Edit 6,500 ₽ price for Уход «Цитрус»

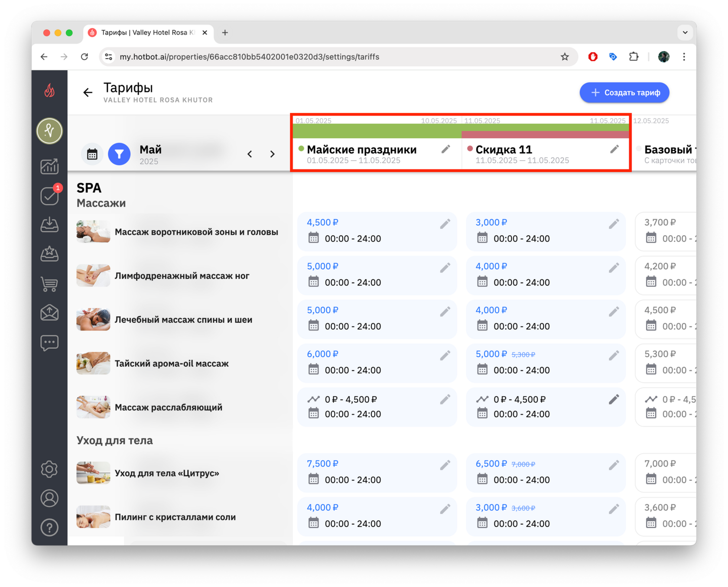point(614,465)
